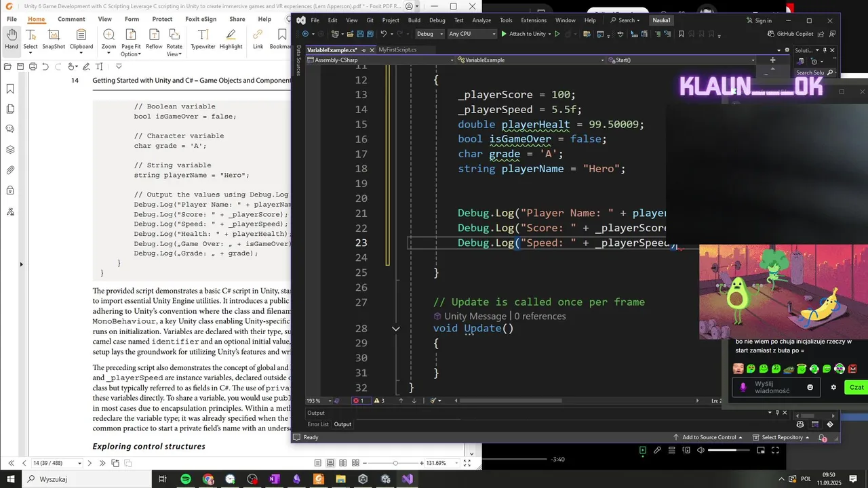Click Undo arrow in Visual Studio toolbar
Image resolution: width=868 pixels, height=488 pixels.
[x=384, y=34]
